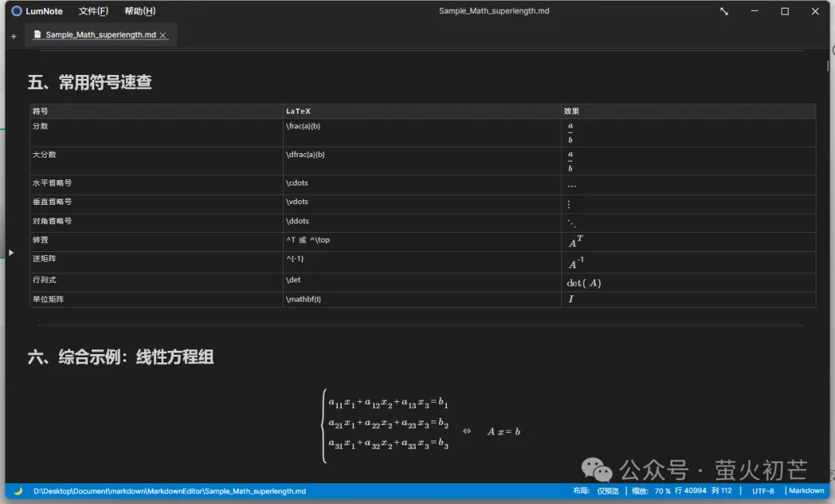Click the 分数 row label
This screenshot has height=504, width=835.
[40, 126]
